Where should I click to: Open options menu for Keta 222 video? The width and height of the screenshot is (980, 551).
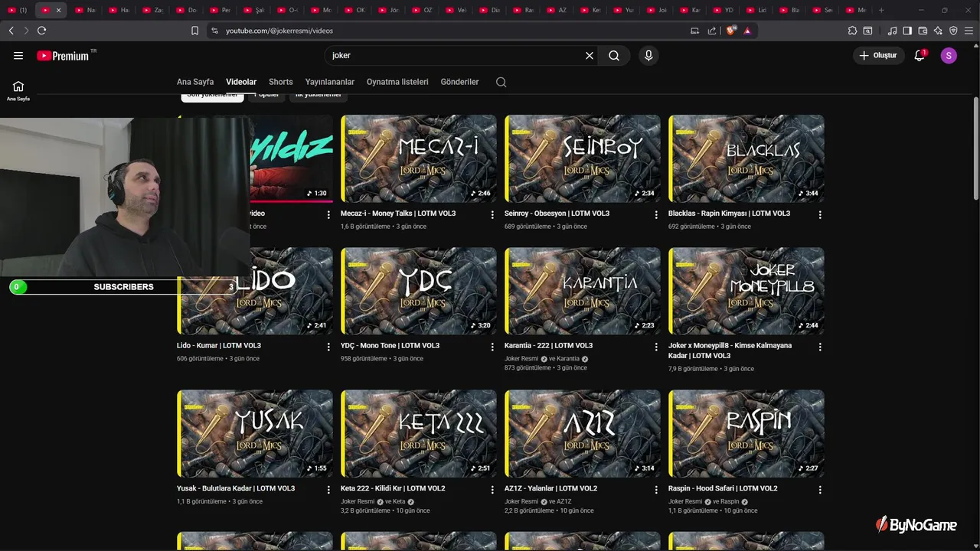tap(492, 490)
